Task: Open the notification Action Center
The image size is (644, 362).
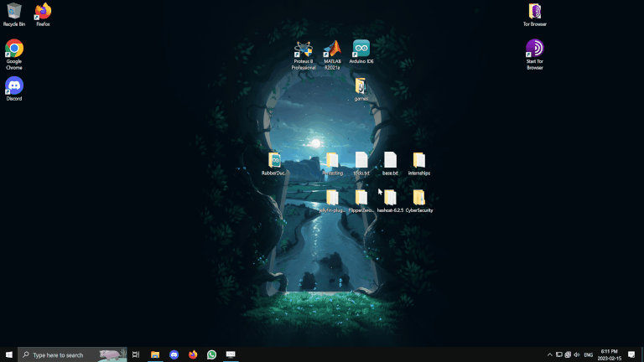Action: [631, 354]
